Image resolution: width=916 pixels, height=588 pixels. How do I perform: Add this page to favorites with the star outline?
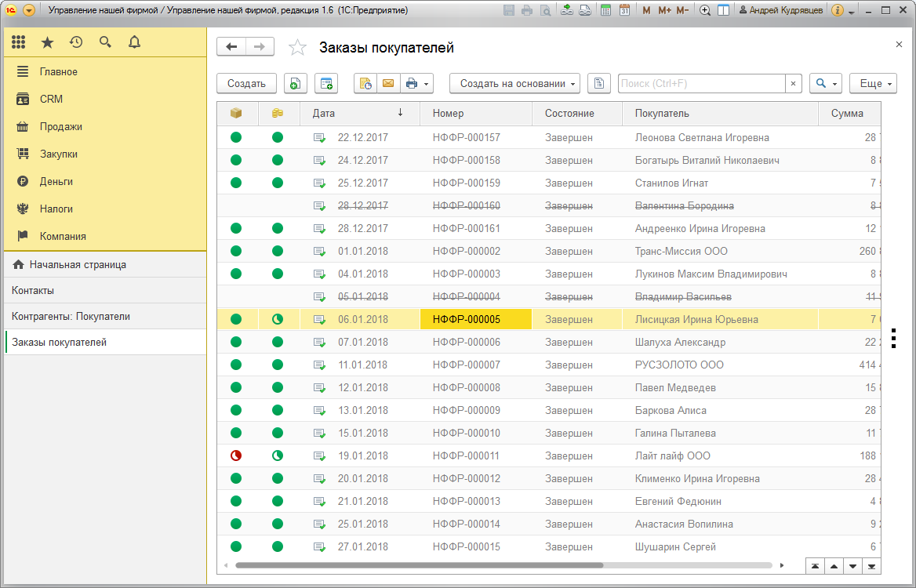point(297,47)
